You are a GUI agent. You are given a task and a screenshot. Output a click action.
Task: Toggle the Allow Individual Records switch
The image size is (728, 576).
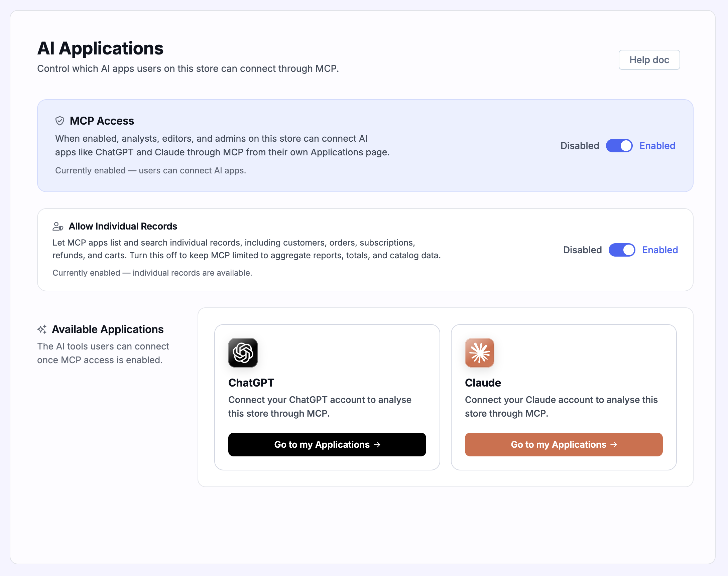coord(622,250)
